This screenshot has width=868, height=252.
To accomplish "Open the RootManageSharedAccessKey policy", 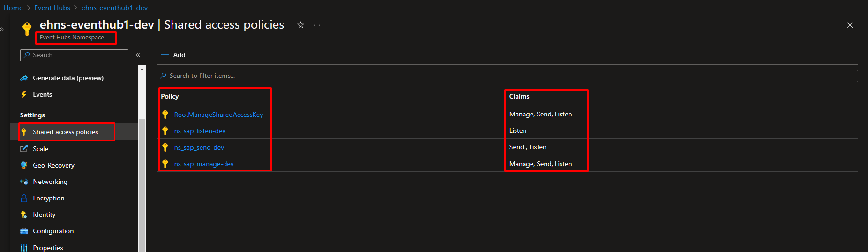I will click(218, 115).
